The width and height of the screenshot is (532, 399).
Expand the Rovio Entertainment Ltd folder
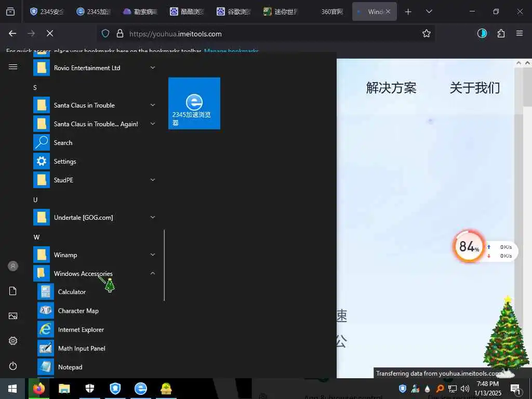(97, 68)
